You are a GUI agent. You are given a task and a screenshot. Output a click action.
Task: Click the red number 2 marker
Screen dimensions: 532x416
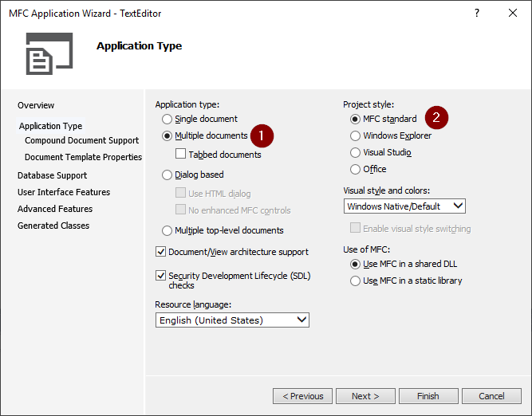pyautogui.click(x=435, y=118)
